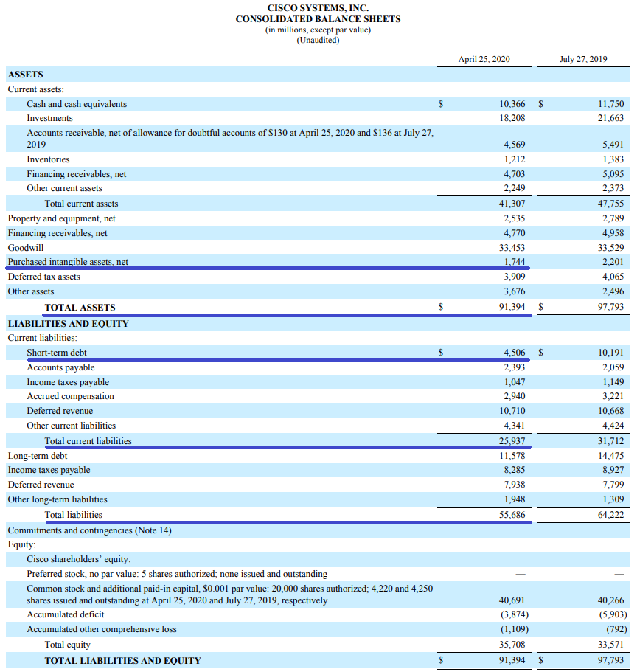Select the cash value 10,366

(512, 104)
